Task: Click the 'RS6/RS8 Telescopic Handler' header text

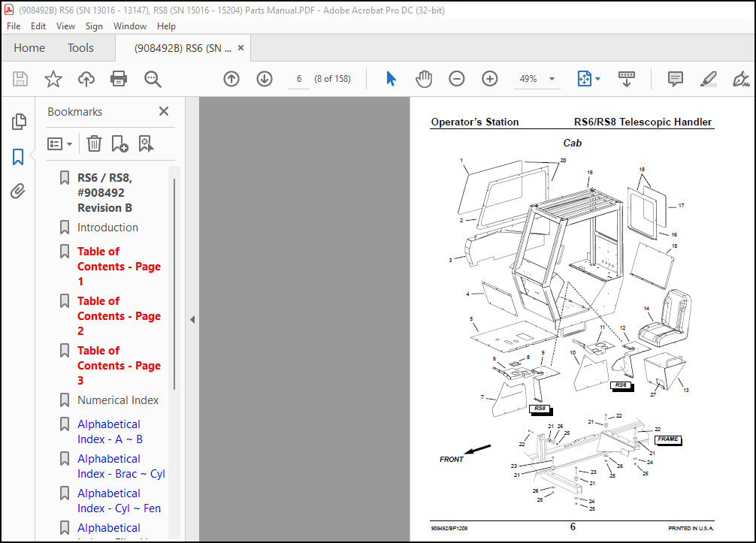Action: [x=643, y=122]
